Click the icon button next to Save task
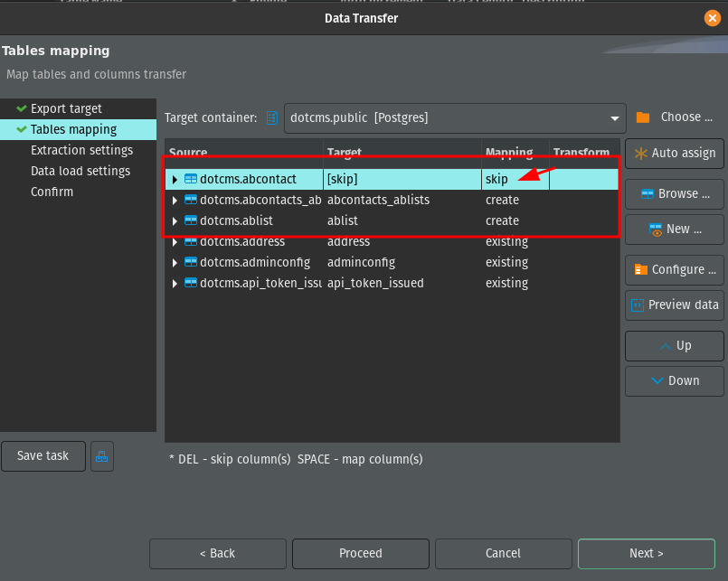Image resolution: width=728 pixels, height=581 pixels. click(102, 457)
